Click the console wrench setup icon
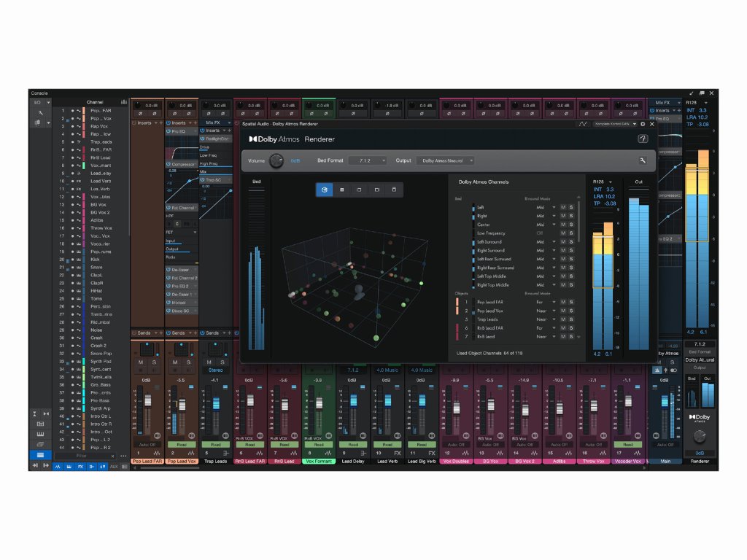The image size is (747, 560). [x=40, y=112]
